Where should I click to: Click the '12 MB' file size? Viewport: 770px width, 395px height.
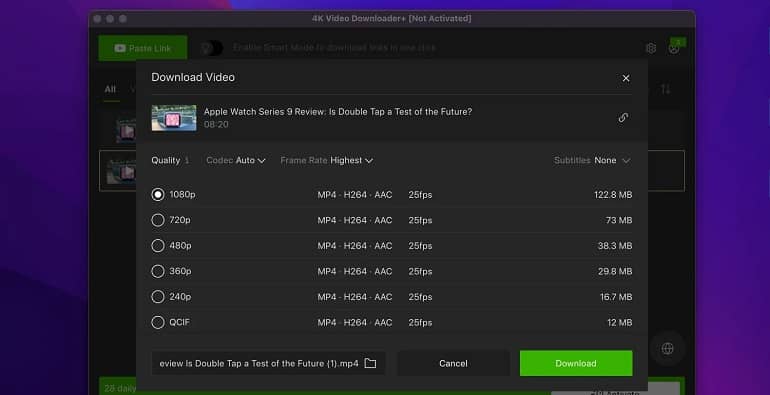click(x=619, y=322)
